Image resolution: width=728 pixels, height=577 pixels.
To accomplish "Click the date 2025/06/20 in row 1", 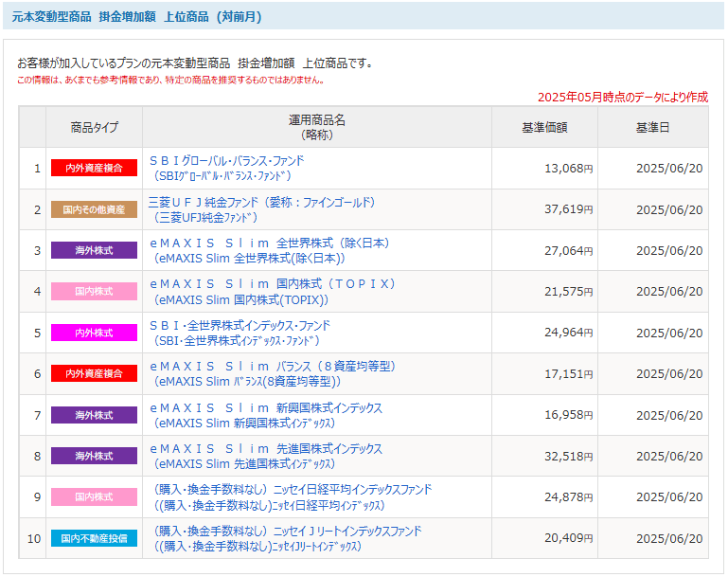I will [669, 169].
